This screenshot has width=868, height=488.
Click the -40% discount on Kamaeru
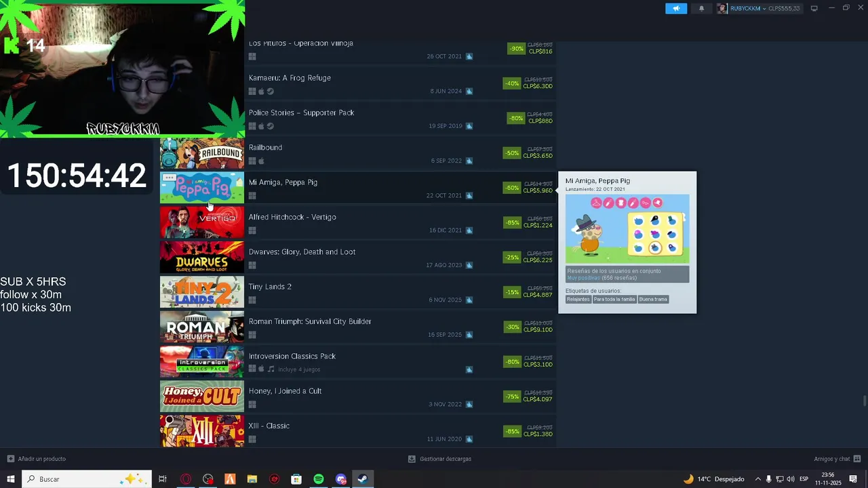512,83
